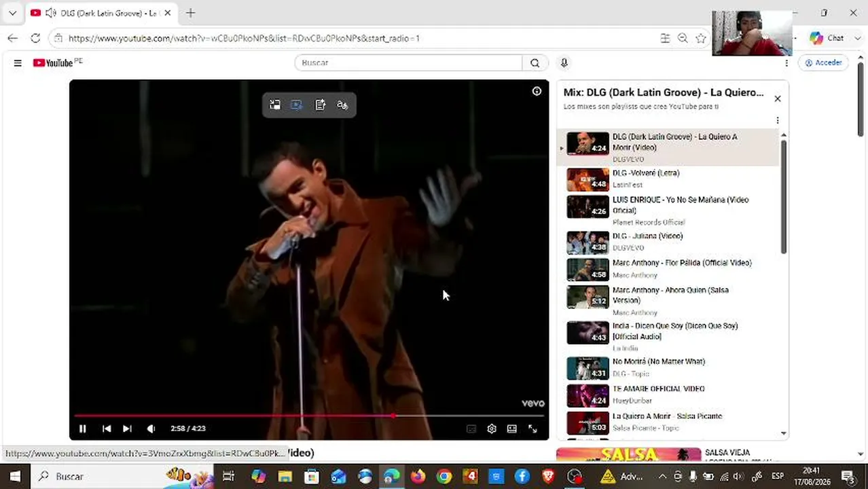Screen dimensions: 868x489
Task: Click the video enhance icon in the overlay toolbar
Action: click(297, 105)
